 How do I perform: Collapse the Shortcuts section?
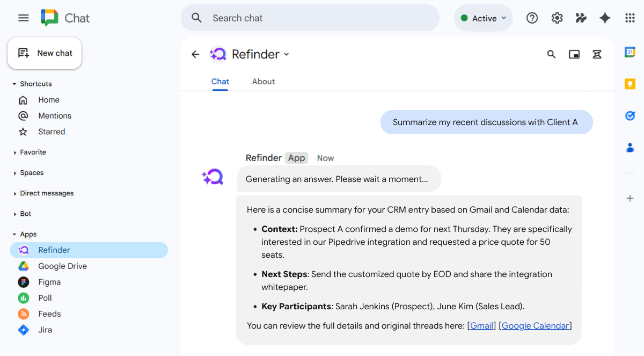click(33, 84)
